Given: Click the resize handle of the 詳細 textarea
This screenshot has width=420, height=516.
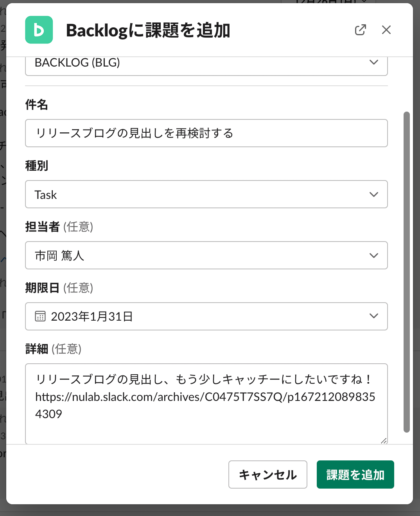Looking at the screenshot, I should (384, 441).
